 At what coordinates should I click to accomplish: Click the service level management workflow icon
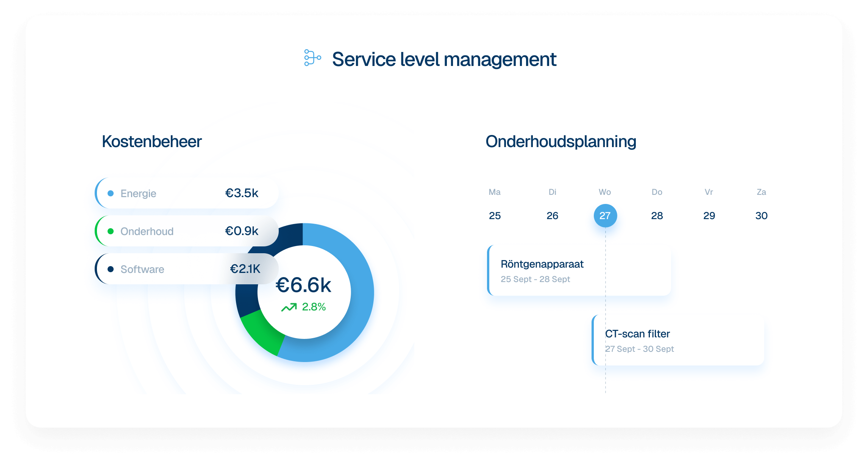coord(312,58)
